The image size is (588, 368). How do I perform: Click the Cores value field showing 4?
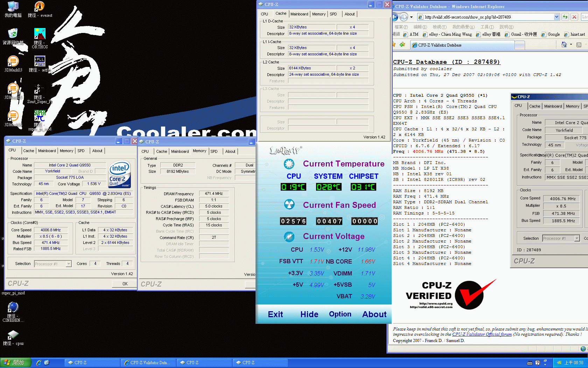95,264
